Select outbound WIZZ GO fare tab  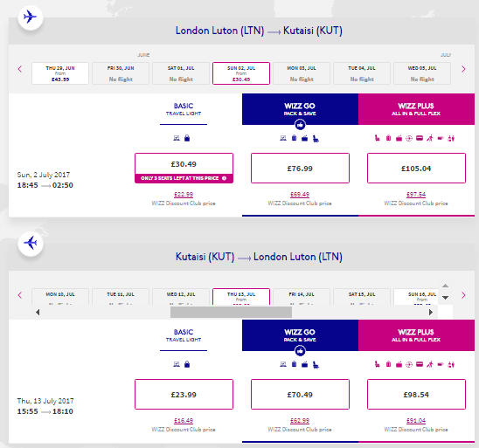click(x=300, y=109)
